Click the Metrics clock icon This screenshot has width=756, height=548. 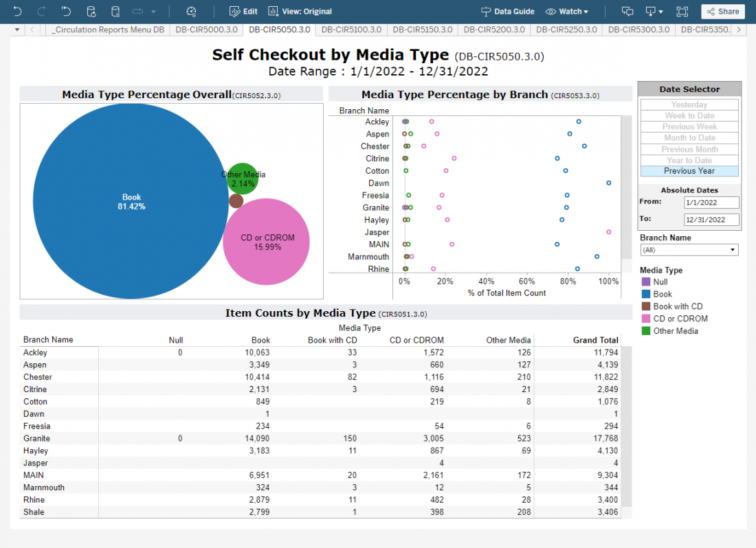pos(191,12)
